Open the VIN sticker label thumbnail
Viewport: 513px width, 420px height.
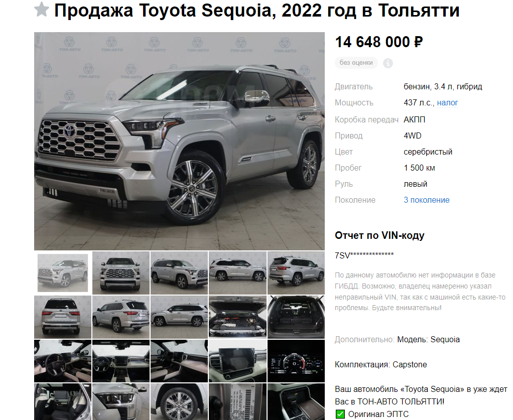tap(237, 401)
